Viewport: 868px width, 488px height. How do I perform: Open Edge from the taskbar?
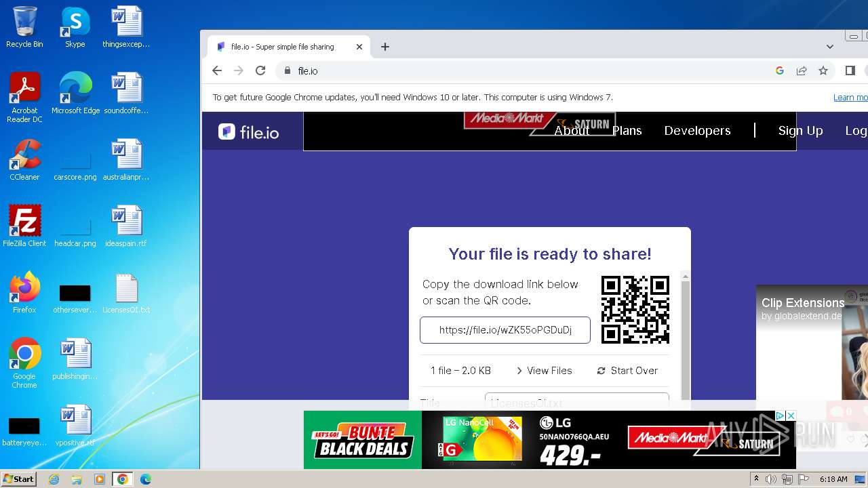[x=146, y=479]
